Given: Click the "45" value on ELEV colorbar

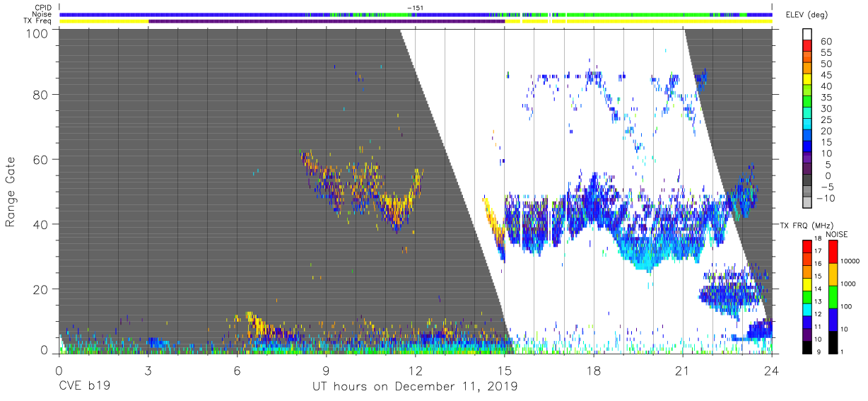Looking at the screenshot, I should [826, 75].
